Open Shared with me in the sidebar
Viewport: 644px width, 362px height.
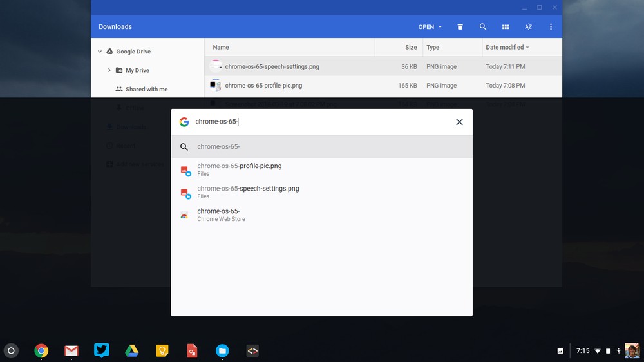[147, 89]
